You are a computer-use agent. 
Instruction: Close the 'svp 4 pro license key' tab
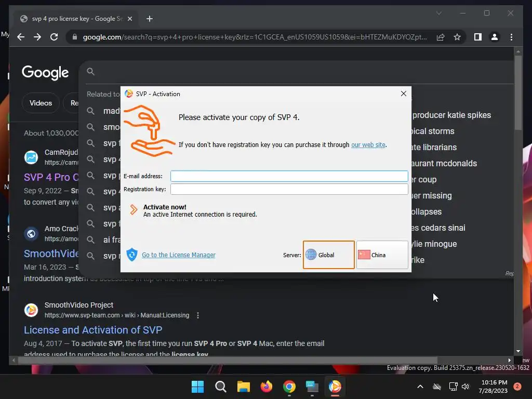(129, 19)
